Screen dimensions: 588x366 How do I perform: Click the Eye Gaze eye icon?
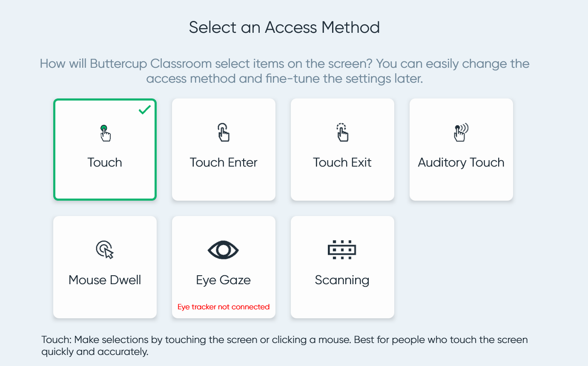pos(224,250)
